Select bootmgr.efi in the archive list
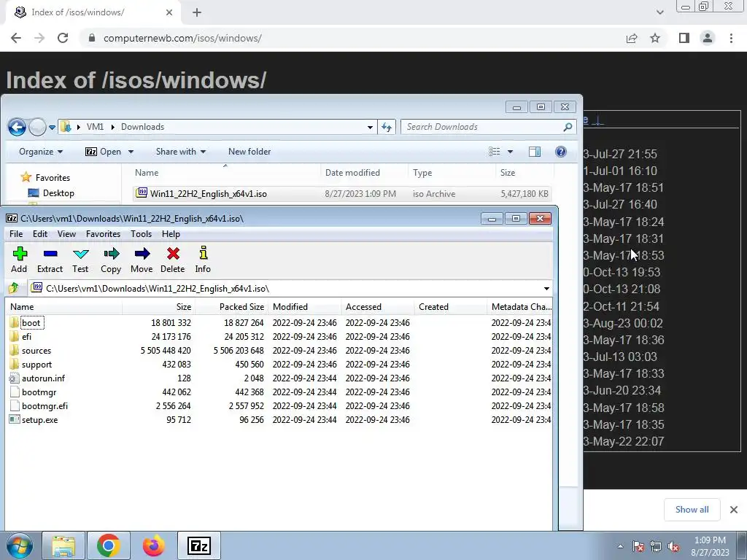 pyautogui.click(x=44, y=405)
